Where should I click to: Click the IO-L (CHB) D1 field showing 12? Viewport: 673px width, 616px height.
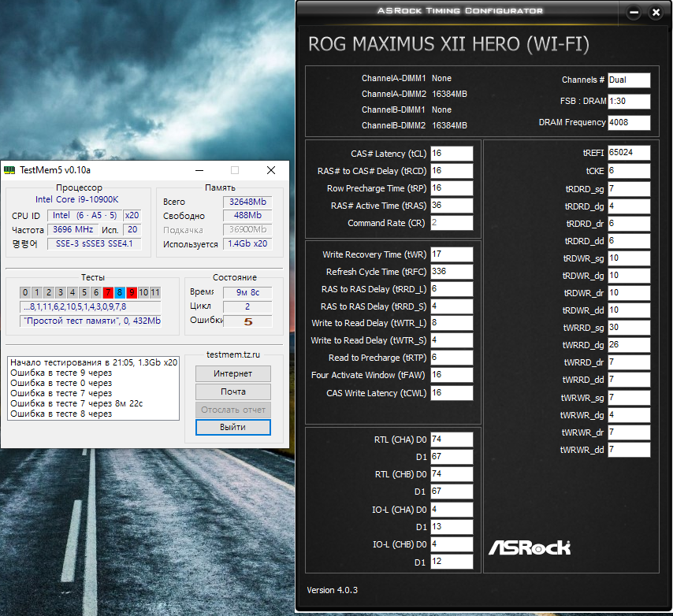click(452, 562)
